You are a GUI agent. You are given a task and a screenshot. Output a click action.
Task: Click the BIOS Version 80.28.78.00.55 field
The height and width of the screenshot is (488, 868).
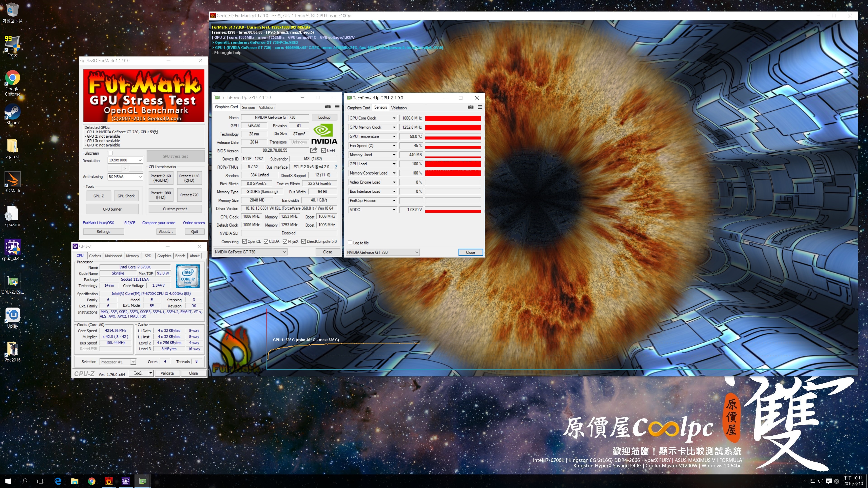[275, 150]
